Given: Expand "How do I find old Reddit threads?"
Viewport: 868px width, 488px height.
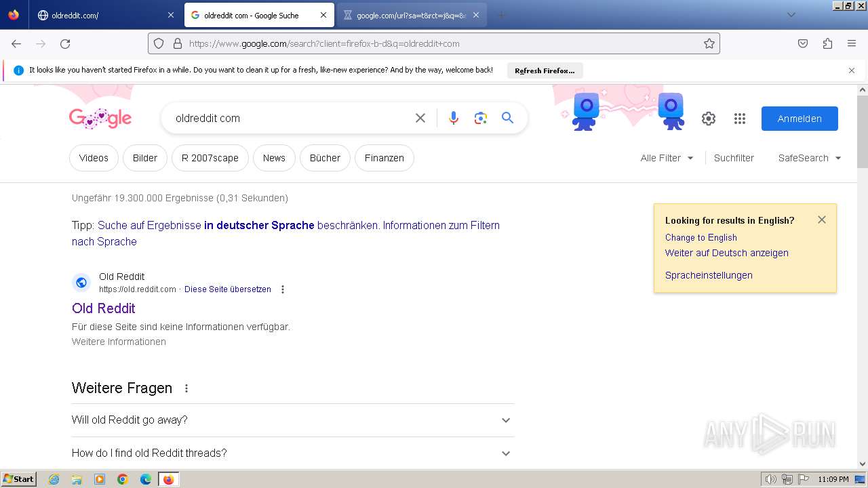Looking at the screenshot, I should (292, 453).
